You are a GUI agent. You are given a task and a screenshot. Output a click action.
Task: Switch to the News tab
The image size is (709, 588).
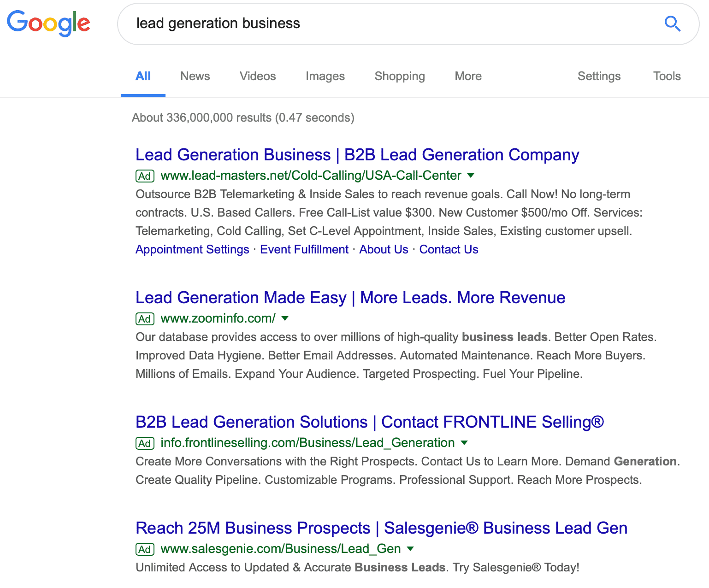click(x=195, y=76)
